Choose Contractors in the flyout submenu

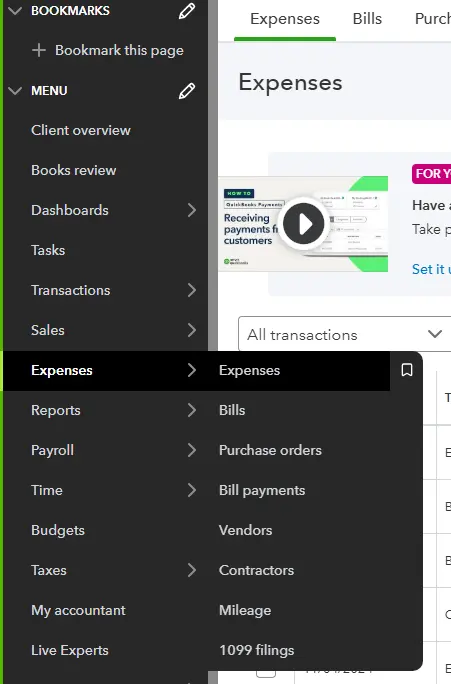(x=256, y=570)
